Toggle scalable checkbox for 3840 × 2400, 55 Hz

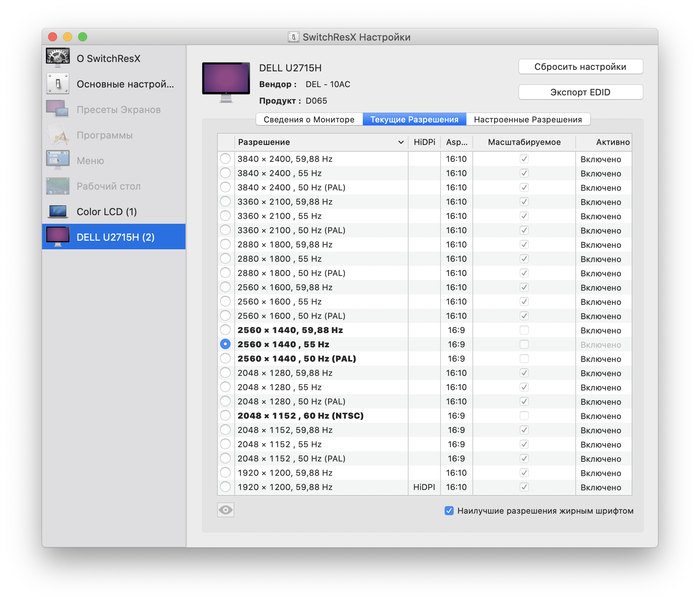pyautogui.click(x=524, y=173)
